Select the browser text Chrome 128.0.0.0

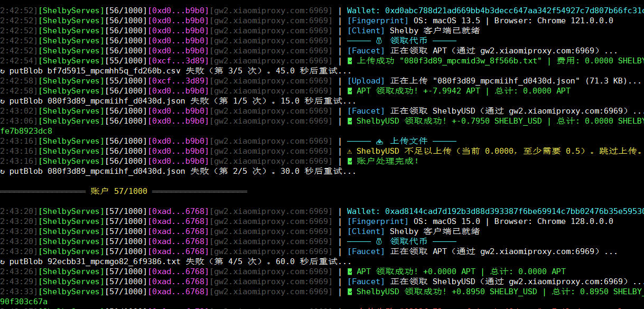pyautogui.click(x=575, y=221)
